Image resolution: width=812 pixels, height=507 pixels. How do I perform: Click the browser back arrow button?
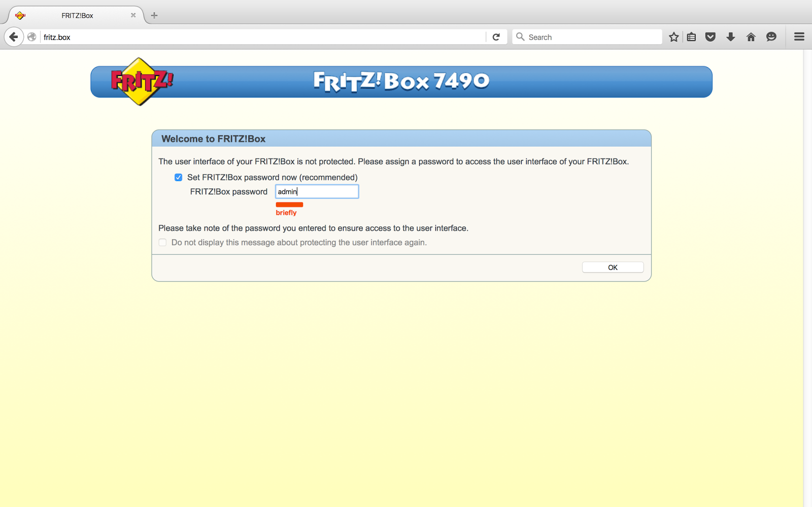tap(14, 37)
